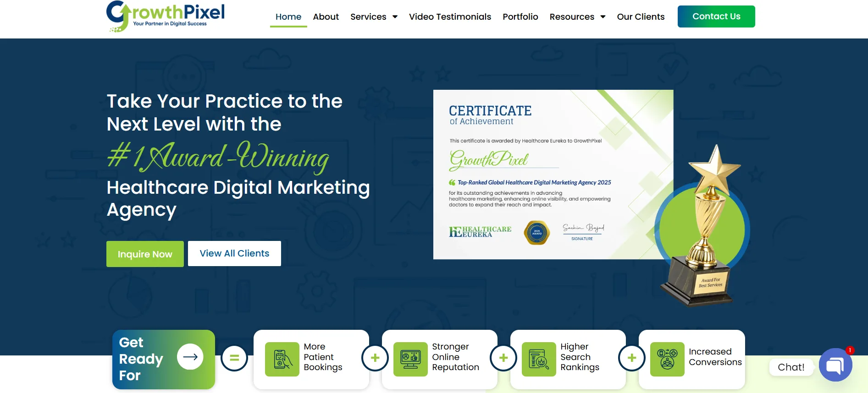868x393 pixels.
Task: Click the chat notification badge
Action: point(850,350)
